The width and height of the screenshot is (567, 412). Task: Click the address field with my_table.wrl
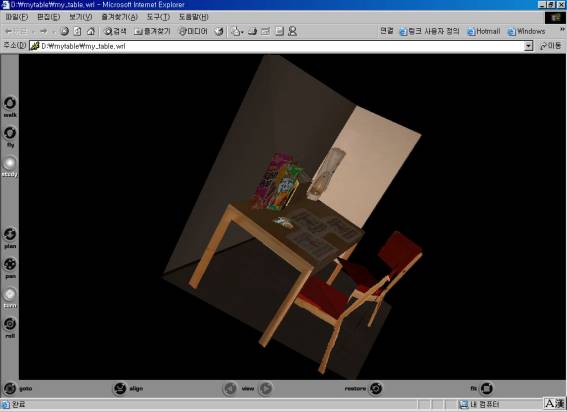click(x=277, y=46)
